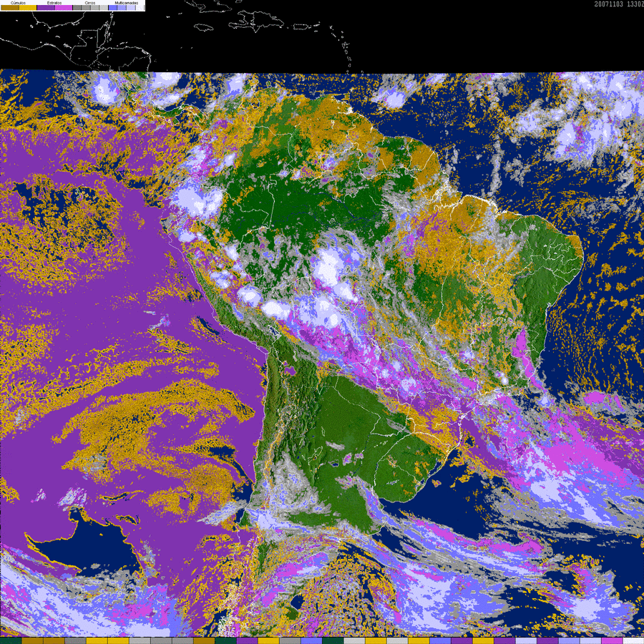Click the darkest gray Cirros legend swatch

coord(77,8)
